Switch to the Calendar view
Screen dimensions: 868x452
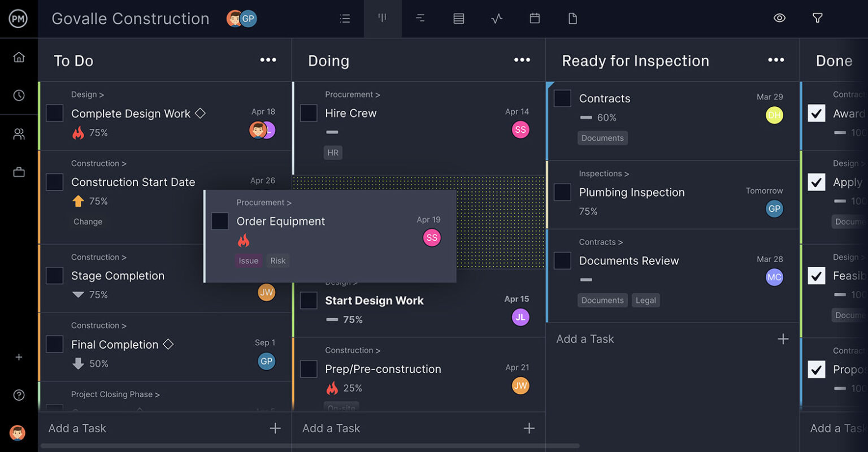coord(535,18)
